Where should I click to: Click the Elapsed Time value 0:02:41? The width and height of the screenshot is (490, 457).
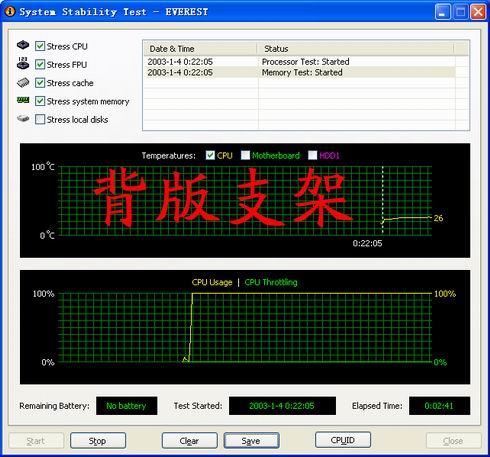pos(439,406)
